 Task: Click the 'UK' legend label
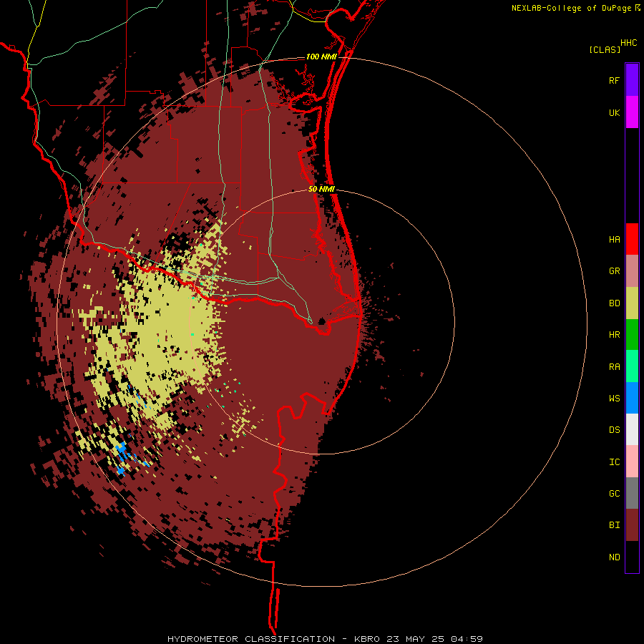(614, 112)
